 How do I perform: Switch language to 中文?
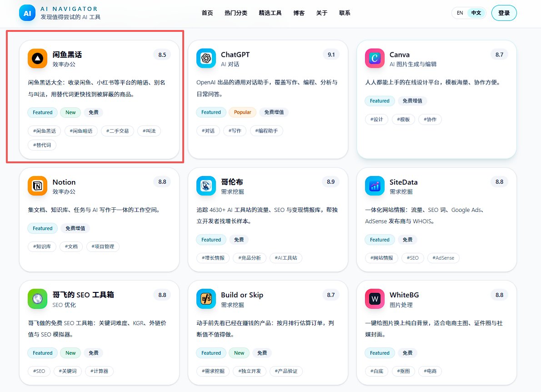[x=476, y=13]
